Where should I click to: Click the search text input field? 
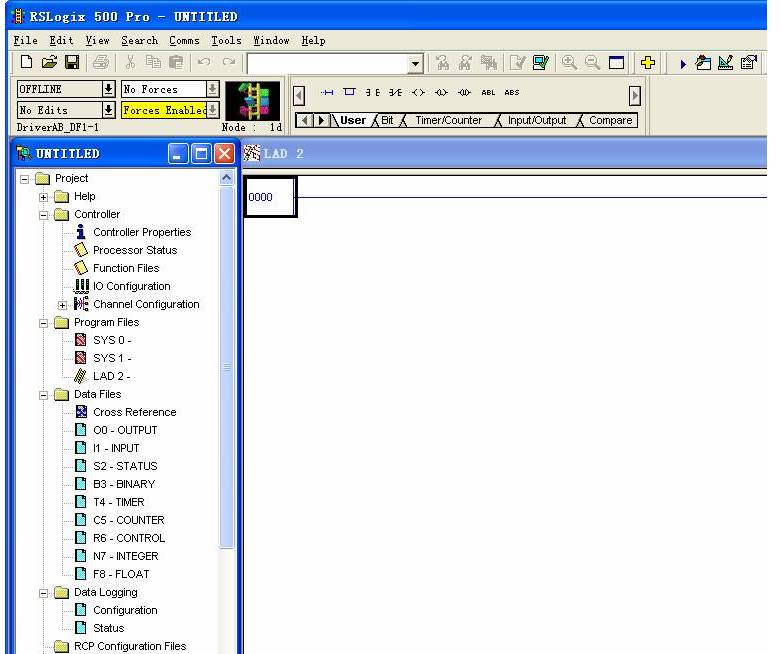coord(328,63)
